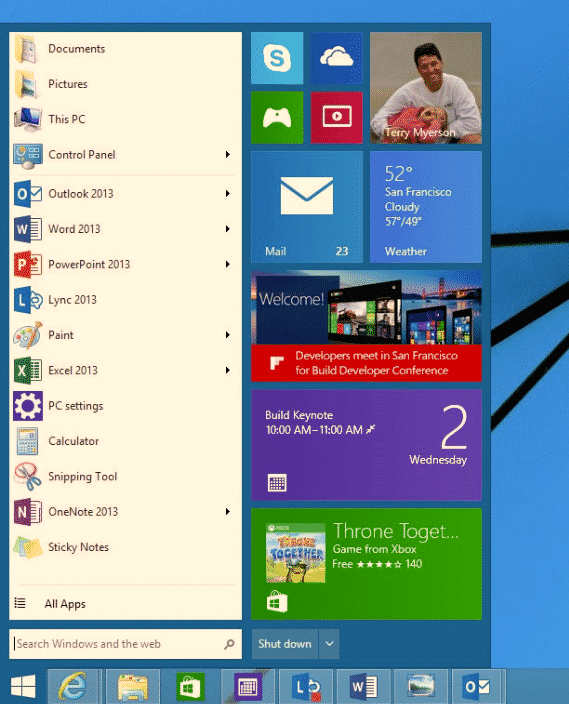This screenshot has width=569, height=704.
Task: Select the Pictures label
Action: [x=68, y=84]
